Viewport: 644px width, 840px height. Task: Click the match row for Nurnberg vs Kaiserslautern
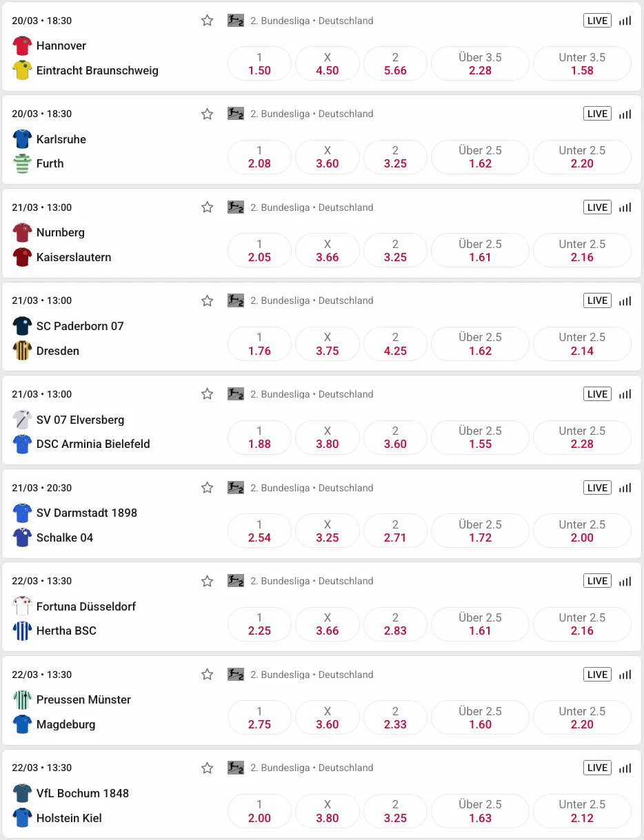pos(103,241)
